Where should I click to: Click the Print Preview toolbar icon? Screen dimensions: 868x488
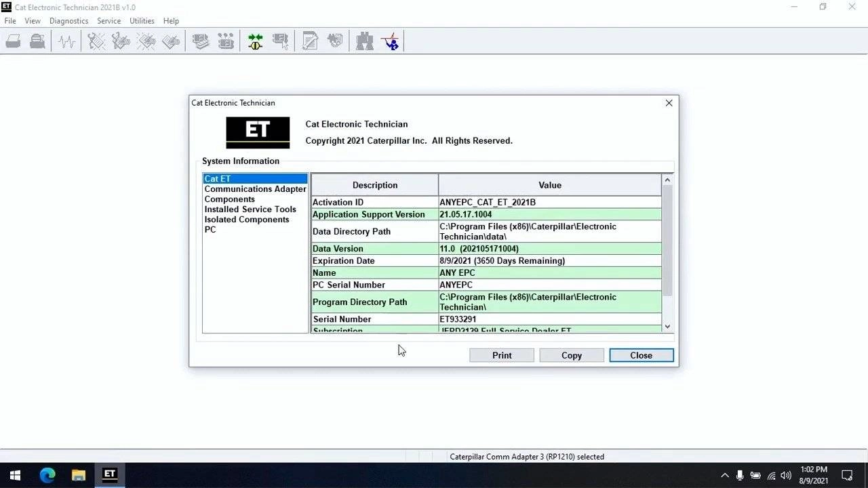tap(37, 41)
